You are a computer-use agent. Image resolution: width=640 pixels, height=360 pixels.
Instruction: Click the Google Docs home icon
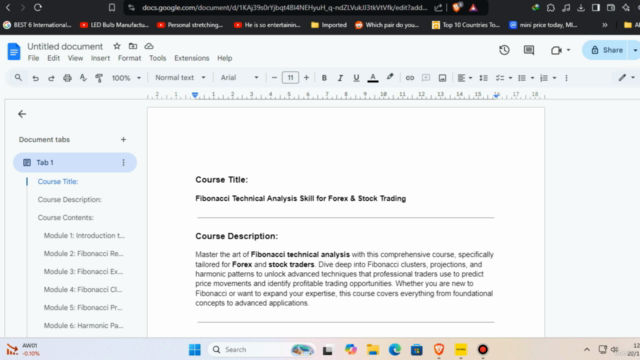tap(14, 51)
